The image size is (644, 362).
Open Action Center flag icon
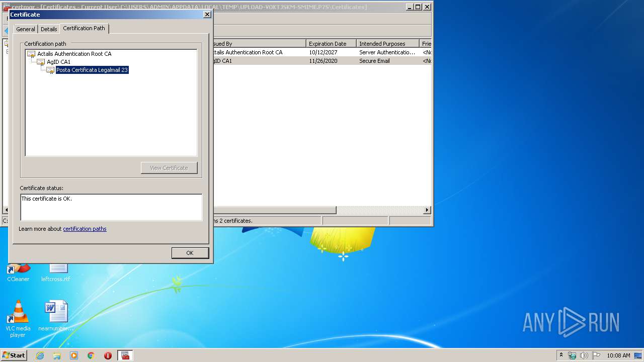point(596,355)
